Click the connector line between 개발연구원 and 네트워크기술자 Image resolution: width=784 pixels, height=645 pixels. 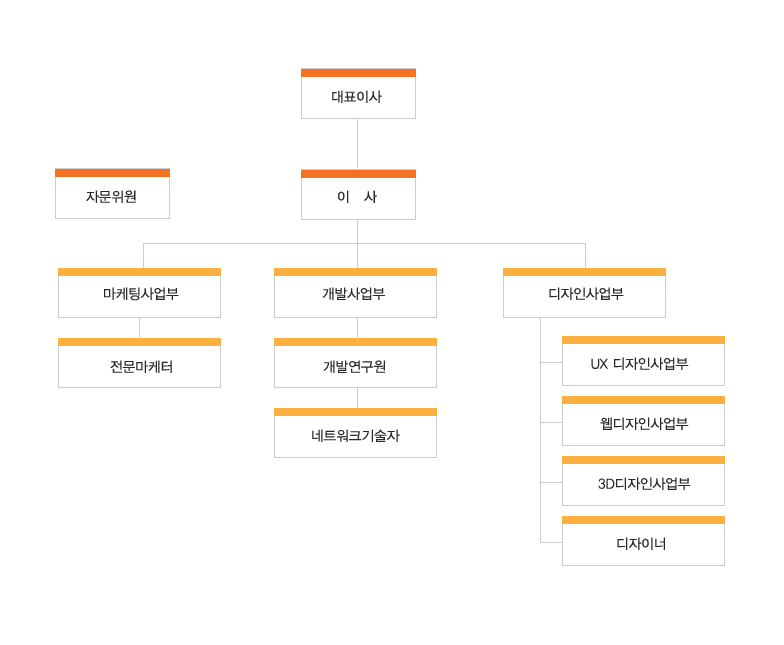[357, 398]
